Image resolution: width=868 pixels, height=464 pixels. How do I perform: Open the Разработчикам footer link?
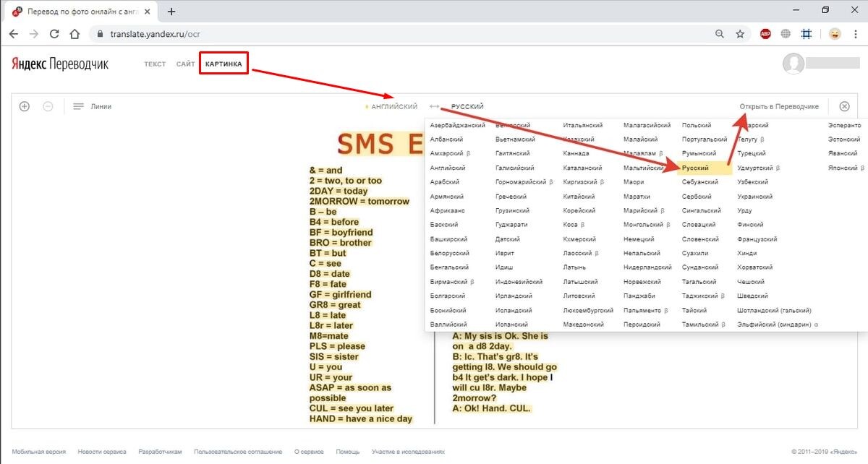tap(160, 452)
